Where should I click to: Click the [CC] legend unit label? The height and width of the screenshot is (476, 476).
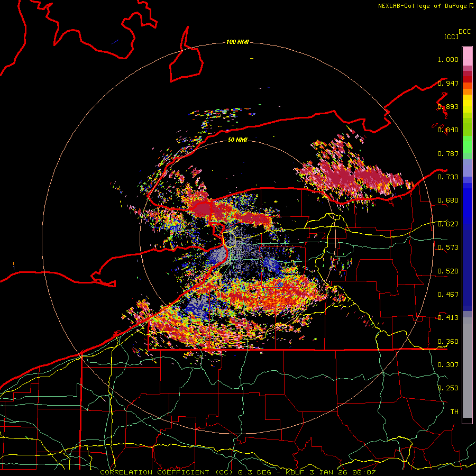coord(451,36)
